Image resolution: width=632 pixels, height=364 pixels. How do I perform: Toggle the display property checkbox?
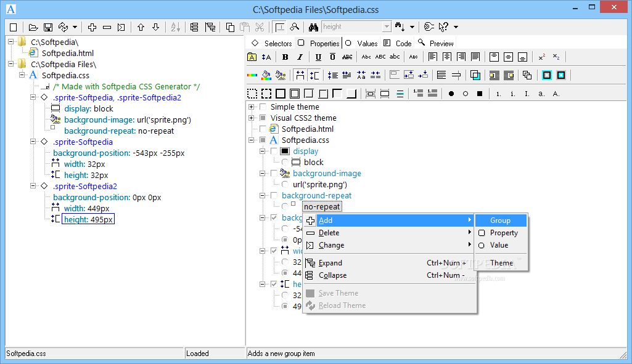[274, 151]
